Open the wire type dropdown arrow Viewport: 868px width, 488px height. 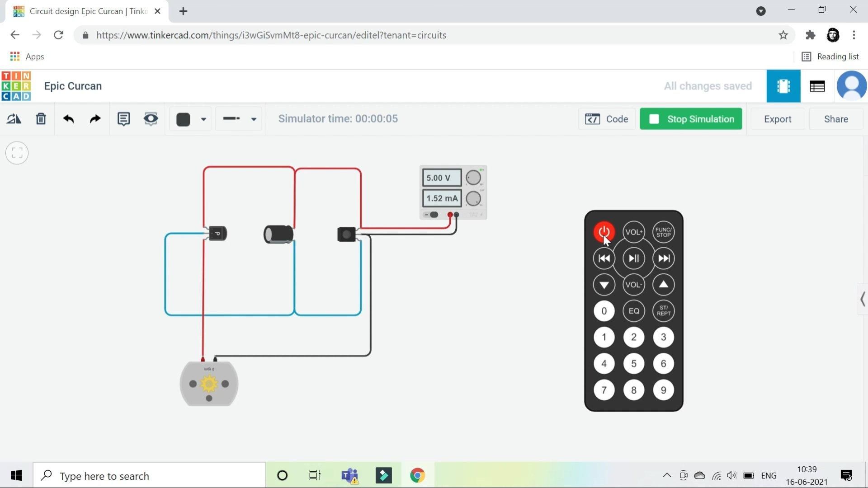pyautogui.click(x=254, y=119)
